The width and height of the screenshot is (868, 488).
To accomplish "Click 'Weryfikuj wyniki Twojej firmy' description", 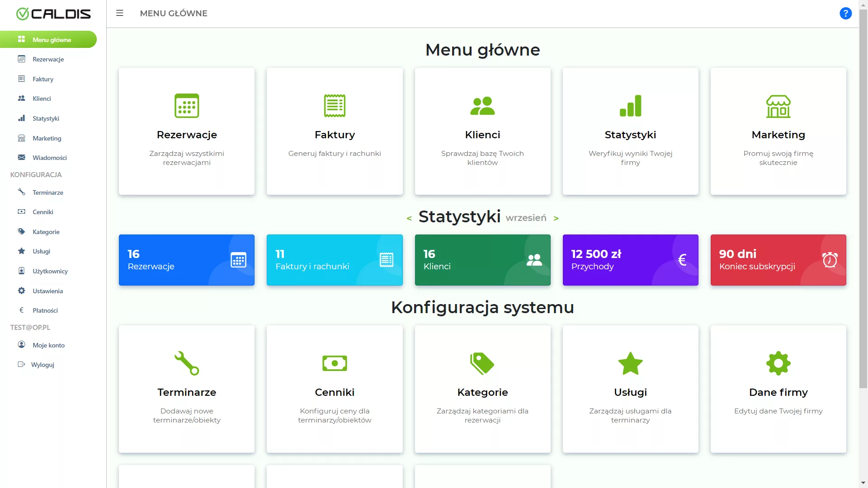I will click(x=630, y=158).
